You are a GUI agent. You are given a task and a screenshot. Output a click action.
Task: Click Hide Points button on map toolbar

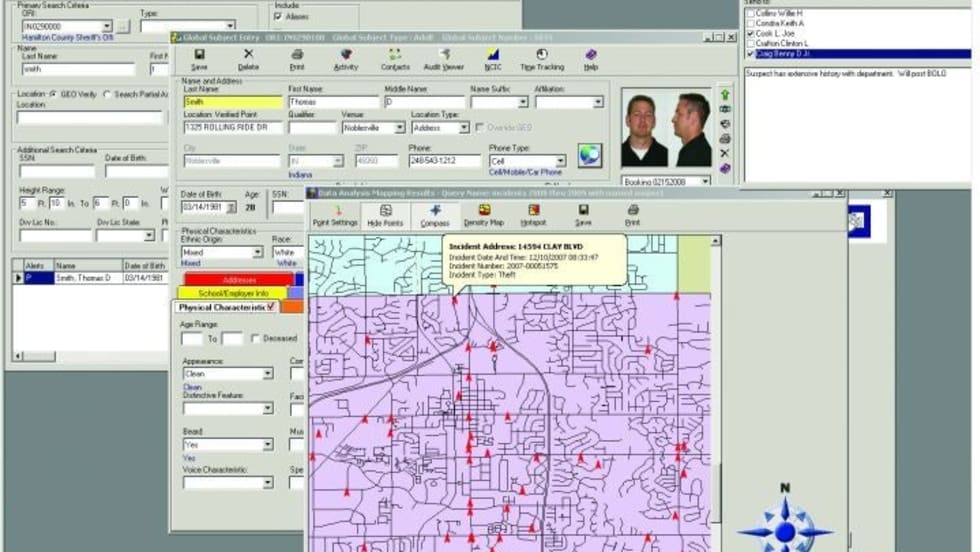tap(385, 216)
